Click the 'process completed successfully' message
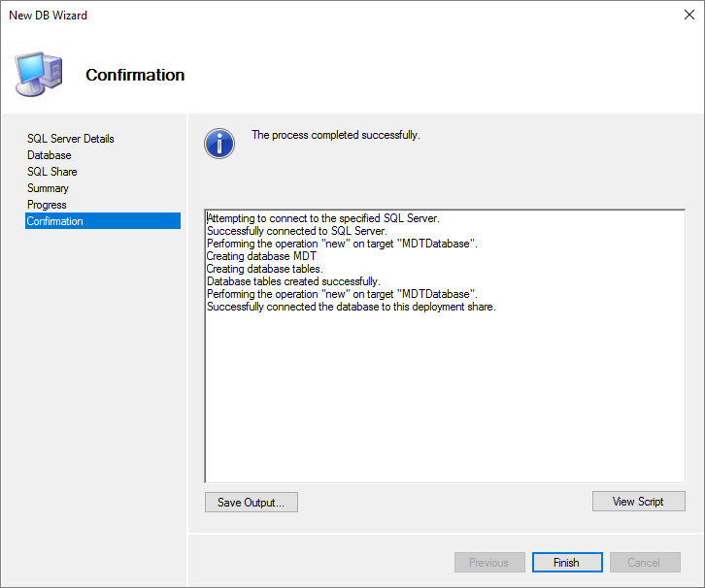Image resolution: width=705 pixels, height=588 pixels. click(x=336, y=135)
